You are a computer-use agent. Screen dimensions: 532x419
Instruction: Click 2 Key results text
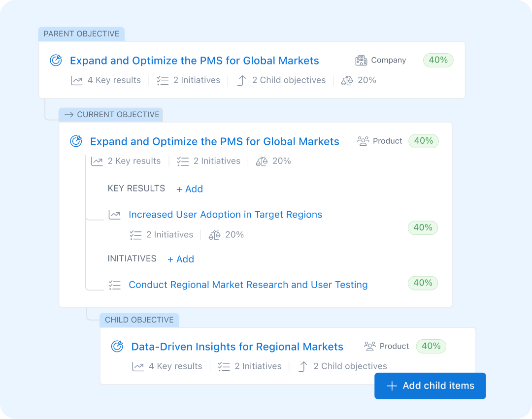tap(134, 161)
